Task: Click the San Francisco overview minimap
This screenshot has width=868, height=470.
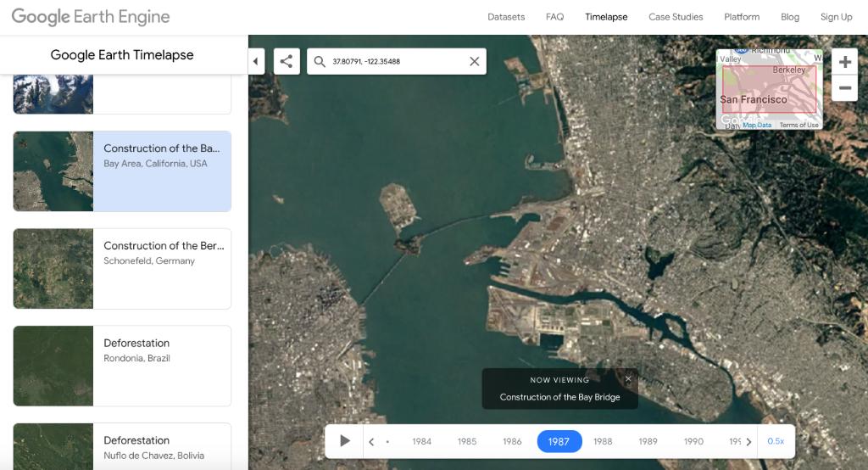Action: (770, 90)
